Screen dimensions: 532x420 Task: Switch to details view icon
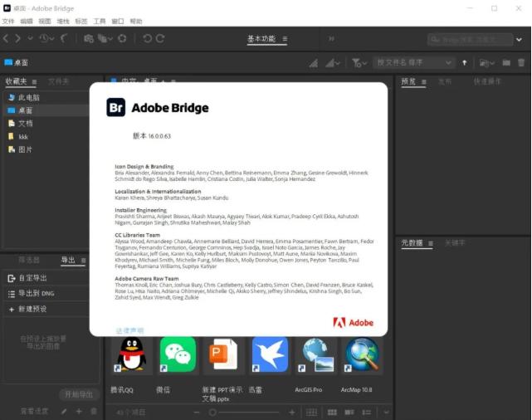349,413
